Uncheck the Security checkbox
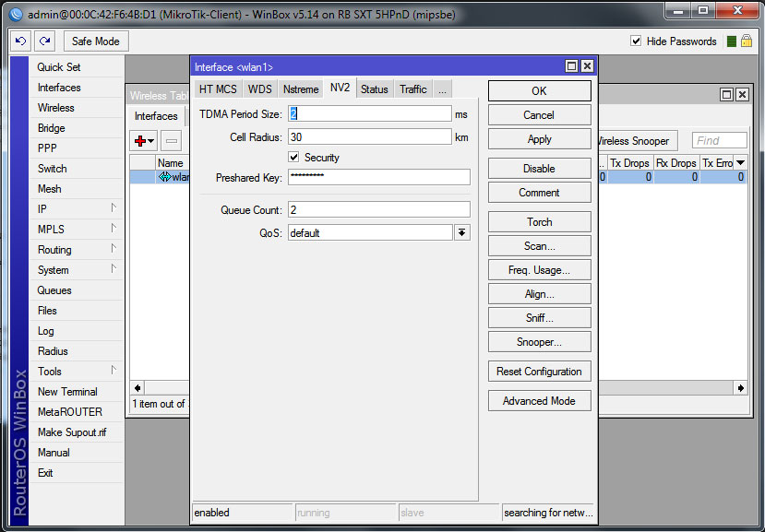 [294, 158]
